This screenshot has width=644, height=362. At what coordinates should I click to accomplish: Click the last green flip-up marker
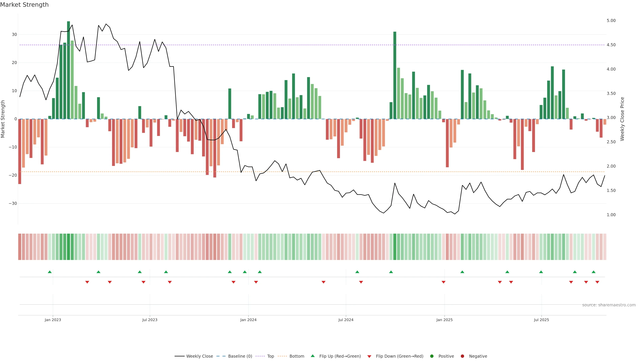tap(594, 272)
